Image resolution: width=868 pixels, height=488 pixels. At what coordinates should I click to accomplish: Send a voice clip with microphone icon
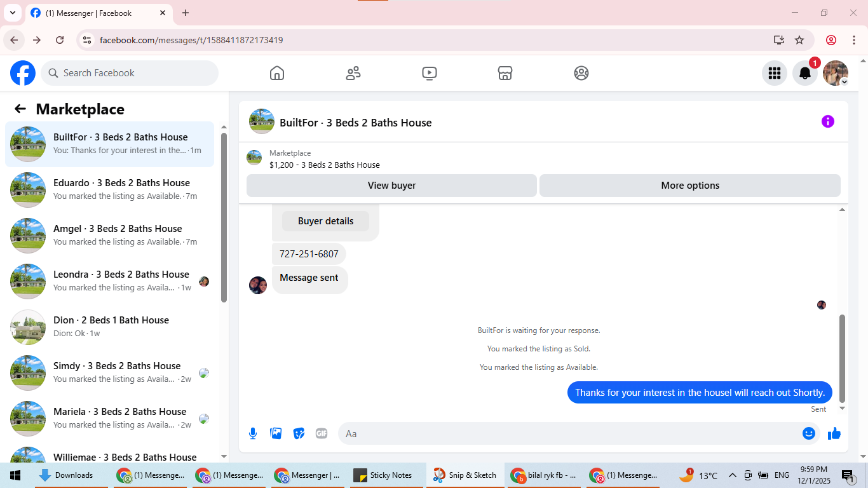point(253,433)
